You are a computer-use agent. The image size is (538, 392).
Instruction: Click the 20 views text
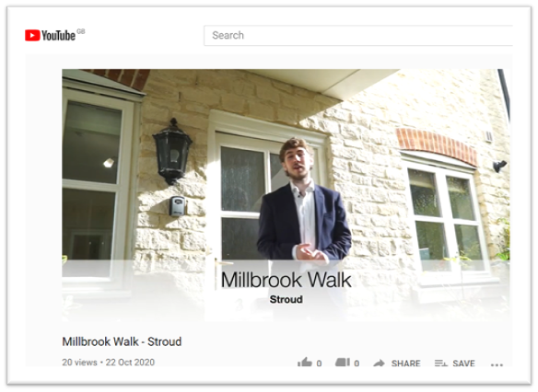(79, 363)
